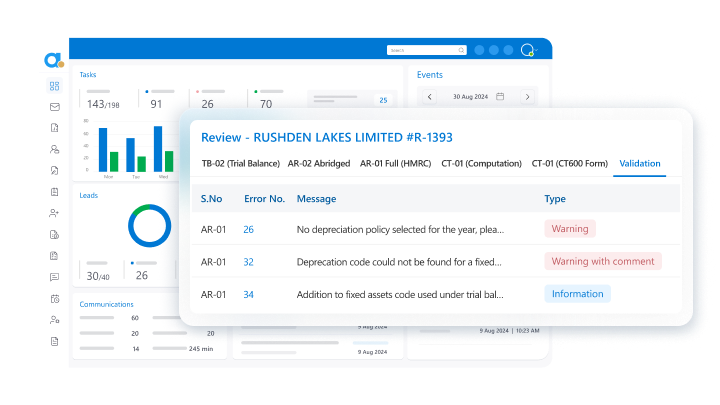Click the add-user icon in sidebar
720x405 pixels.
(x=54, y=213)
